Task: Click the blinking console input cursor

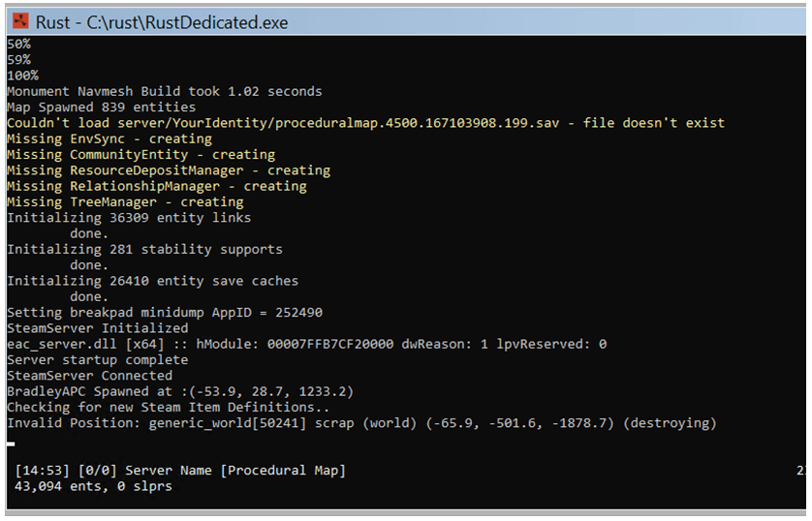Action: point(11,444)
